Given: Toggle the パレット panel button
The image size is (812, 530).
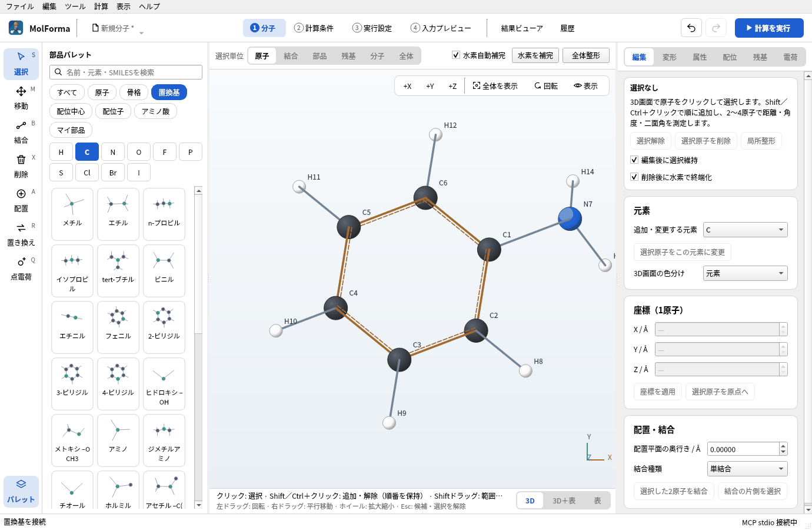Looking at the screenshot, I should [x=21, y=491].
